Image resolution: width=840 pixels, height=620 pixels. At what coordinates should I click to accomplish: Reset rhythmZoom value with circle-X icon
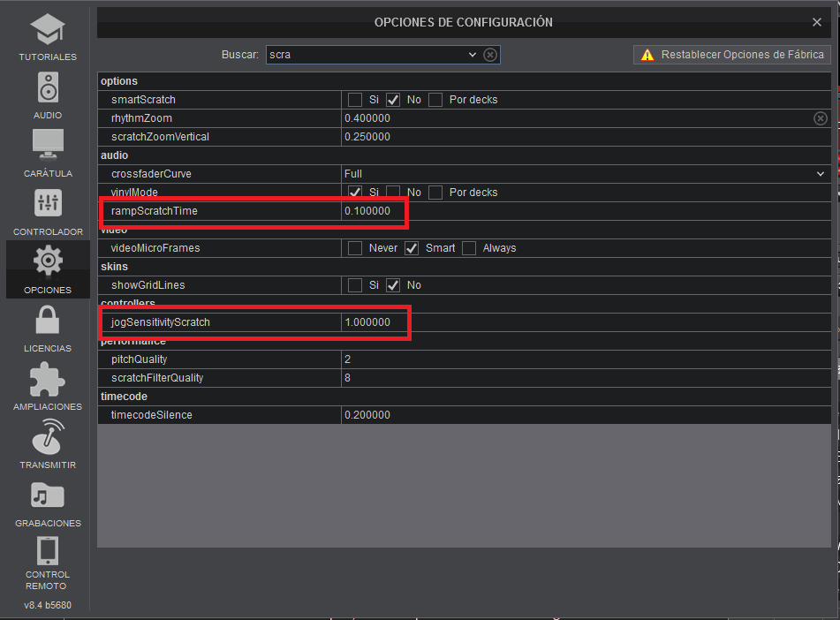pyautogui.click(x=821, y=118)
